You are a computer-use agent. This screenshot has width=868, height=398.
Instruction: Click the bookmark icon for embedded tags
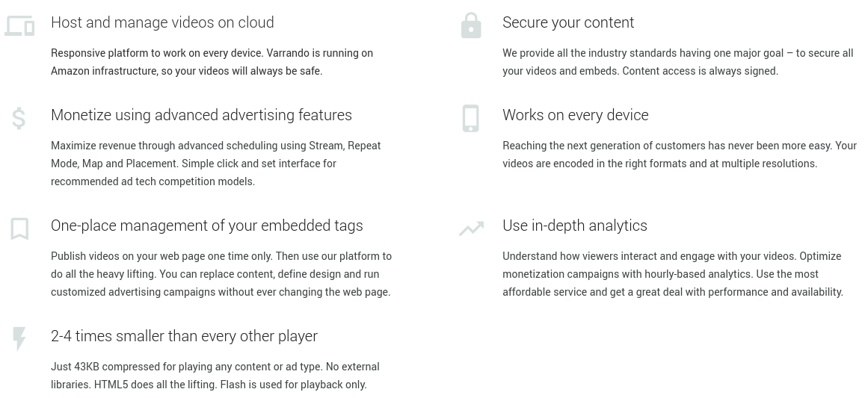click(19, 228)
